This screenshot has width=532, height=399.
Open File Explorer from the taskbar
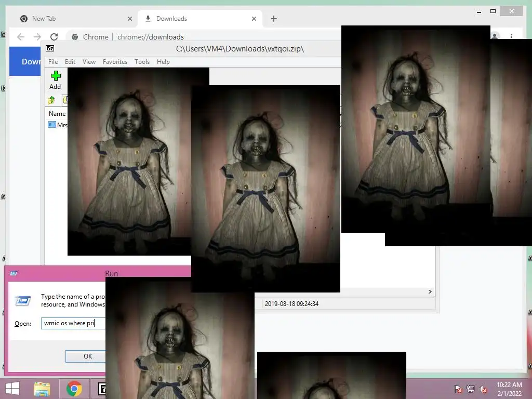coord(42,389)
